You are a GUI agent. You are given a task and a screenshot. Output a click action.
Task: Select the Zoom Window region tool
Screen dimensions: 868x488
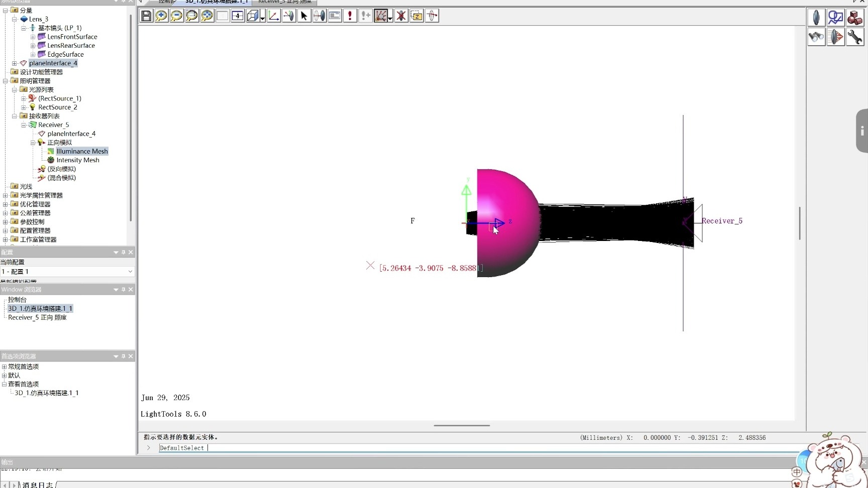tap(192, 16)
